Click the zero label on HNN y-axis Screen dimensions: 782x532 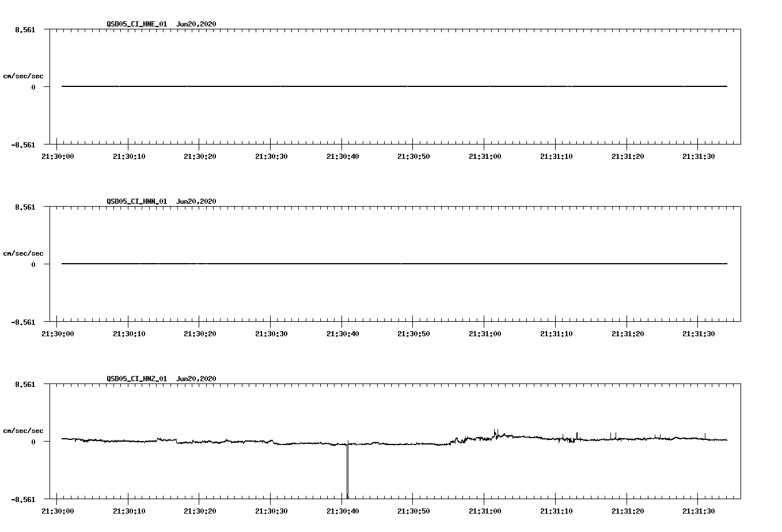[x=33, y=264]
